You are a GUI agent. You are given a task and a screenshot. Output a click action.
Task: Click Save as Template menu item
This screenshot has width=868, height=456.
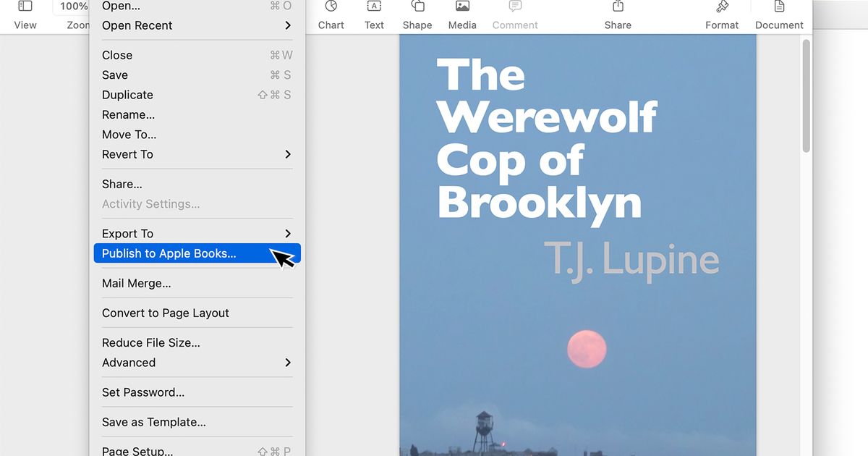154,422
